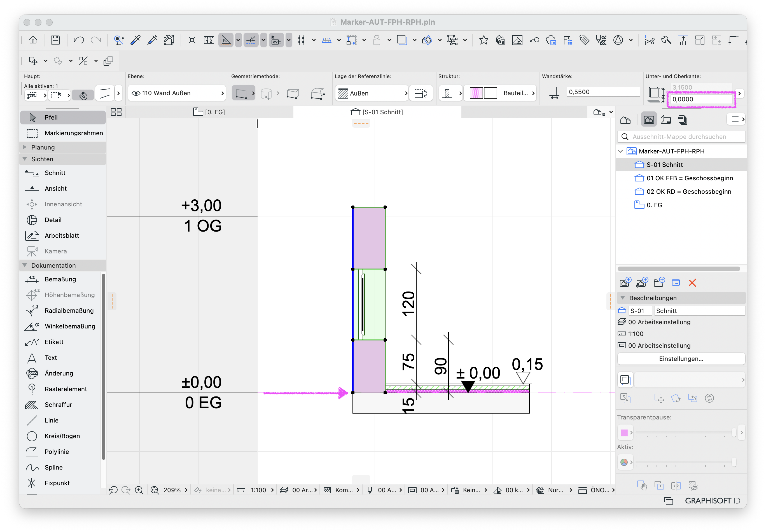Open the Außen reference line dropdown
766x532 pixels.
371,93
